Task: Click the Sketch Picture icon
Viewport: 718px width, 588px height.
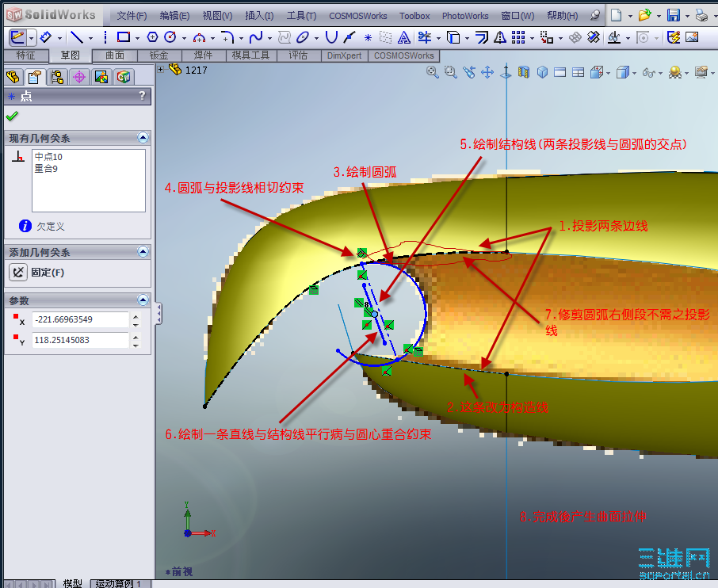Action: (x=692, y=37)
